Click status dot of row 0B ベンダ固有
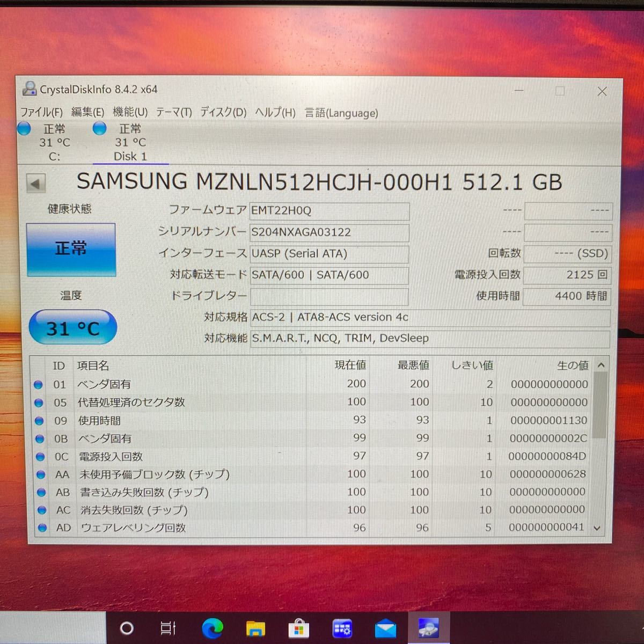The width and height of the screenshot is (644, 644). point(40,439)
